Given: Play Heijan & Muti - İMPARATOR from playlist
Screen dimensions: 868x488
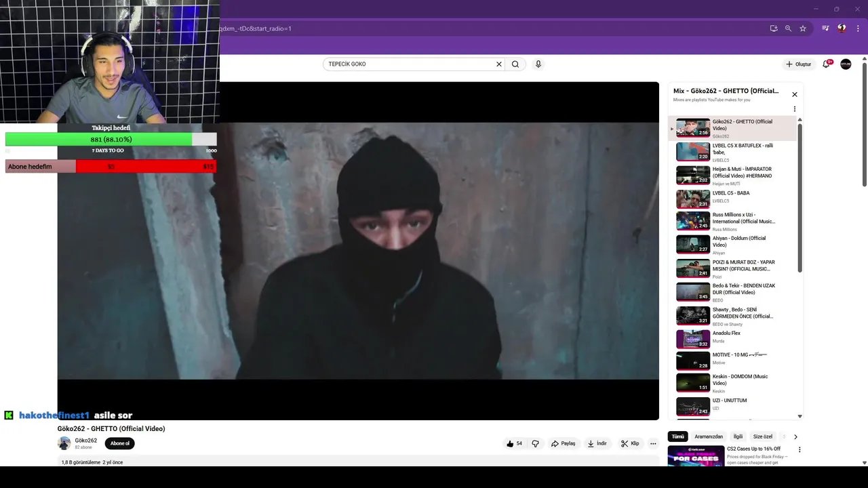Looking at the screenshot, I should tap(732, 176).
